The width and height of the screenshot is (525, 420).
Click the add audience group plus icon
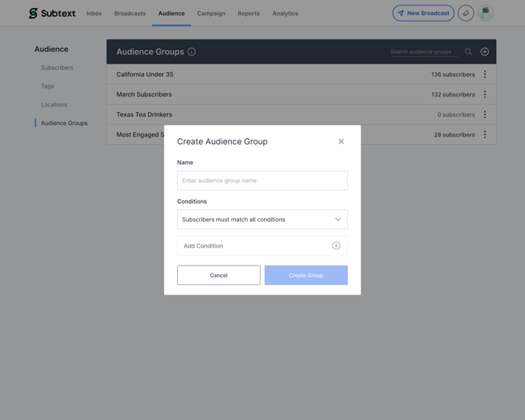pyautogui.click(x=484, y=52)
